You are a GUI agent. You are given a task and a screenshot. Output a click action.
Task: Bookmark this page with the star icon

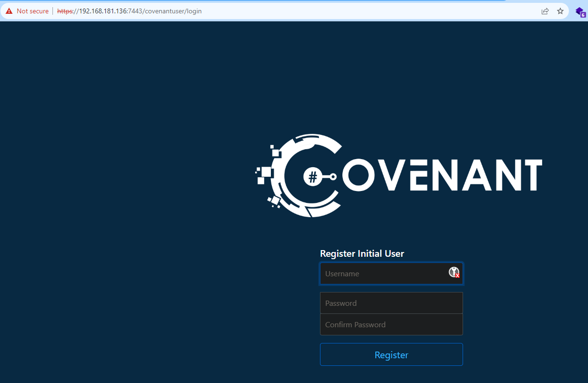(x=560, y=11)
